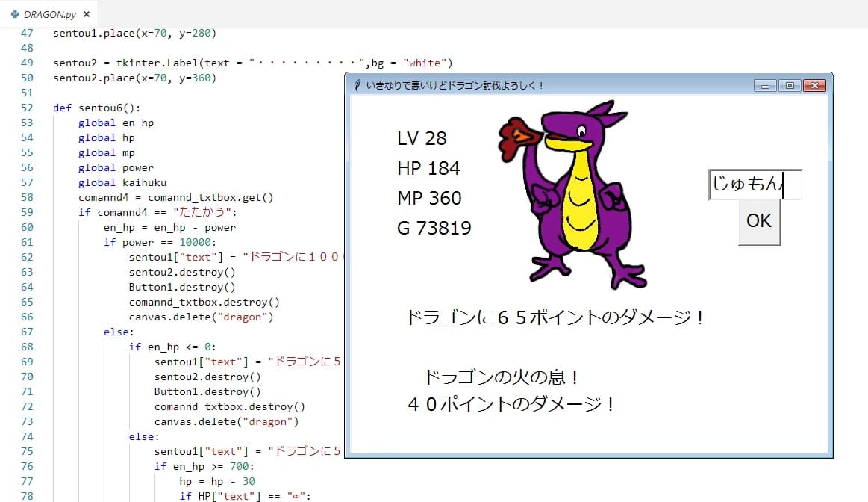Click the HP 184 status label

click(x=428, y=168)
